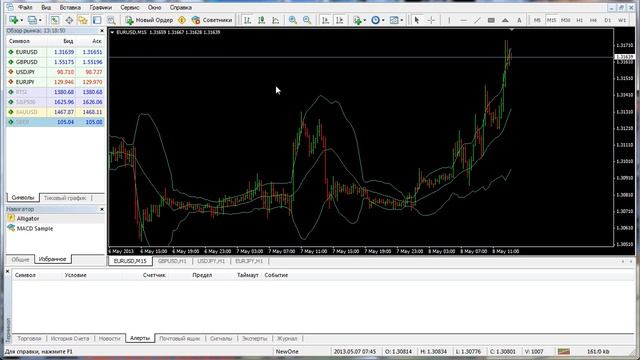This screenshot has width=640, height=360.
Task: Open the Templates toolbar icon
Action: [x=394, y=20]
